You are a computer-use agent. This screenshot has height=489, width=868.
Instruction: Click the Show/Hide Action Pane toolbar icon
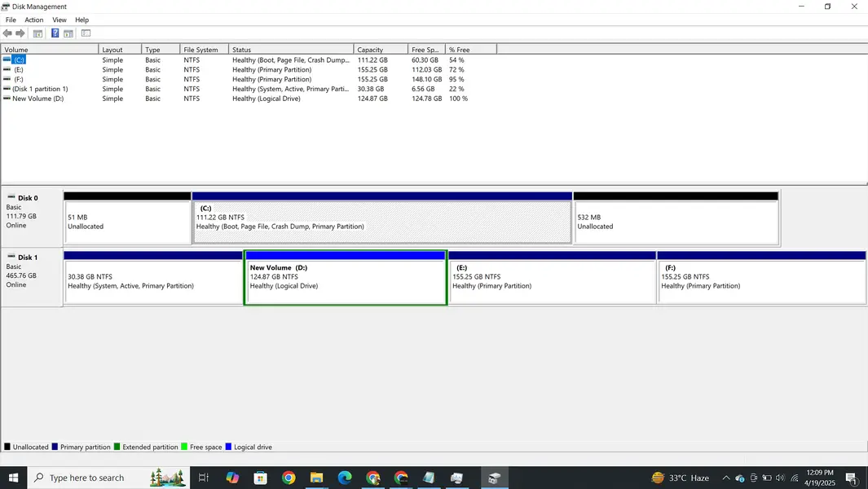coord(68,33)
